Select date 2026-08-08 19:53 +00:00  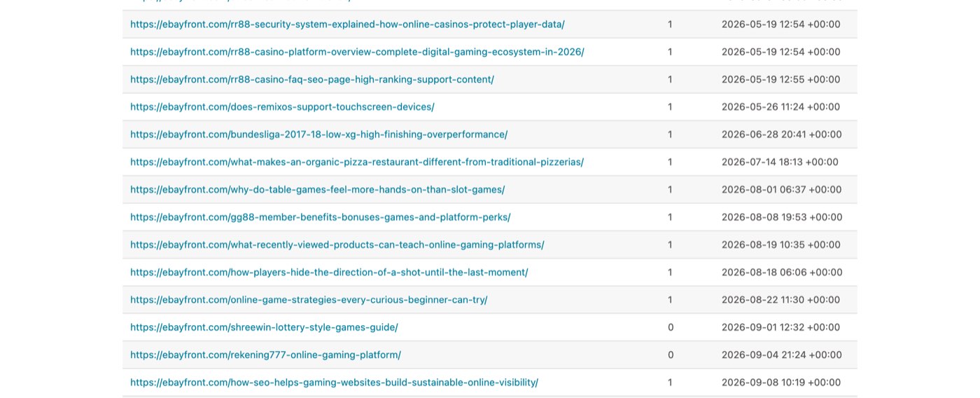pos(782,217)
